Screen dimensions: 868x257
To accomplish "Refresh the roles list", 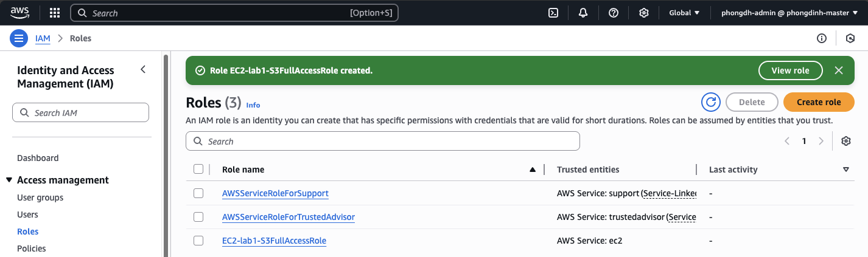I will tap(711, 102).
